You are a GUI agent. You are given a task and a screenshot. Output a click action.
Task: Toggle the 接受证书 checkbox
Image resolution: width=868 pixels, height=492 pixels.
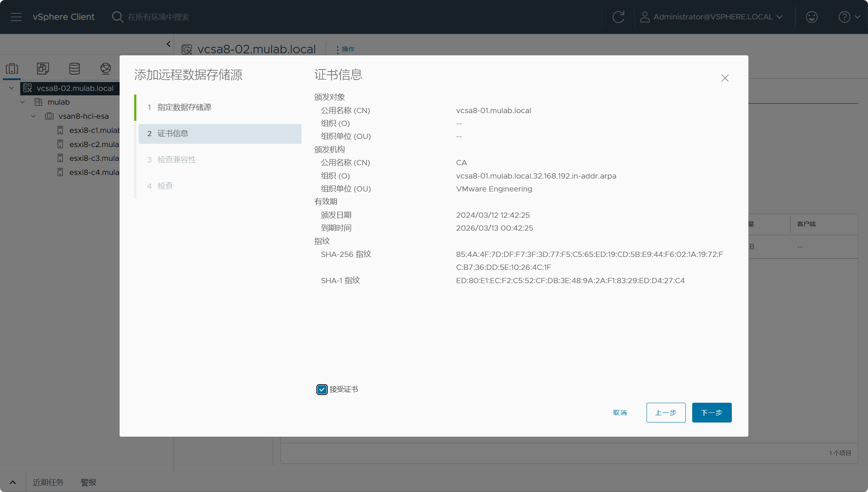tap(322, 389)
